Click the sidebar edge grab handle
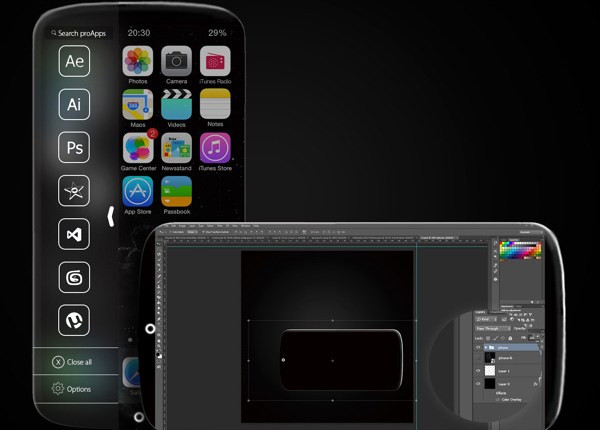Viewport: 600px width, 430px height. (x=111, y=217)
